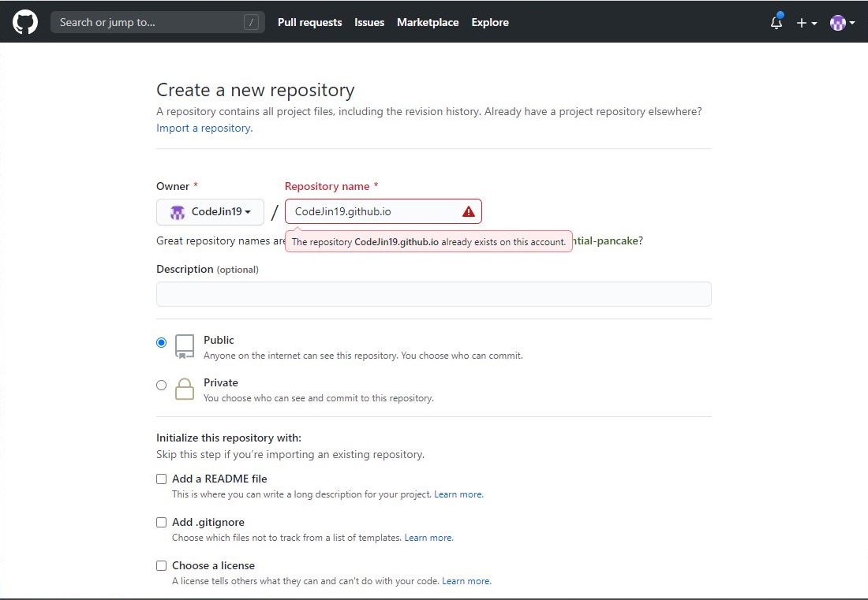Open the user profile avatar menu
Screen dimensions: 868x600
tap(842, 23)
